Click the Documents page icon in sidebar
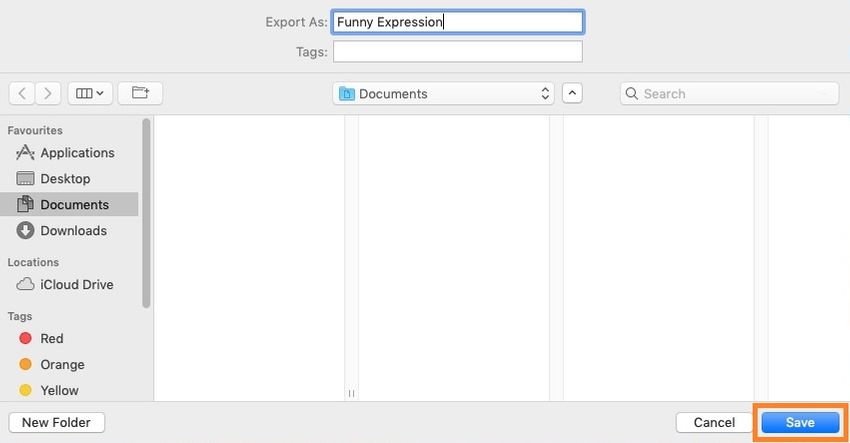This screenshot has height=443, width=850. pos(25,204)
